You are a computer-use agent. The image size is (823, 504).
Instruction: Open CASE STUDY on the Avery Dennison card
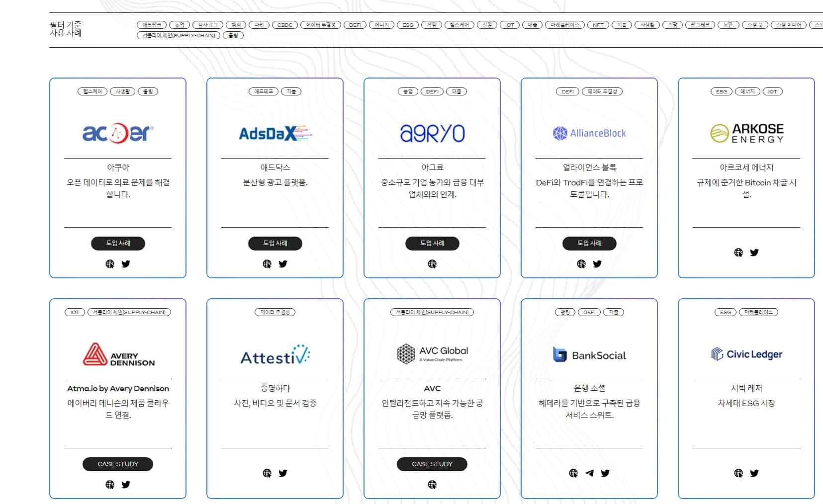[x=118, y=464]
